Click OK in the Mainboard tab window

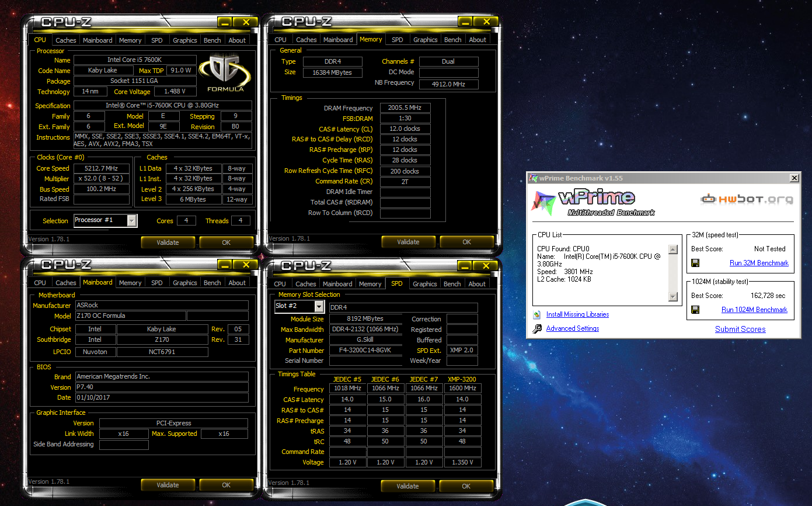coord(226,485)
